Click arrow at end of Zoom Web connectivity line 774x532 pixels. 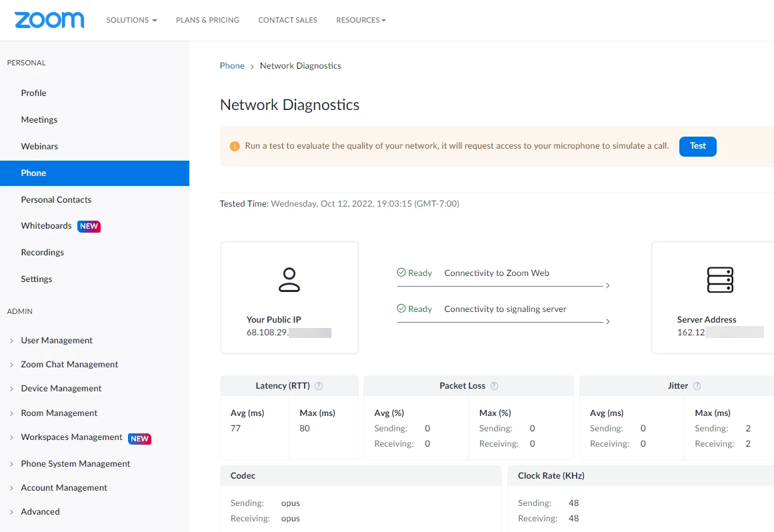(x=607, y=285)
